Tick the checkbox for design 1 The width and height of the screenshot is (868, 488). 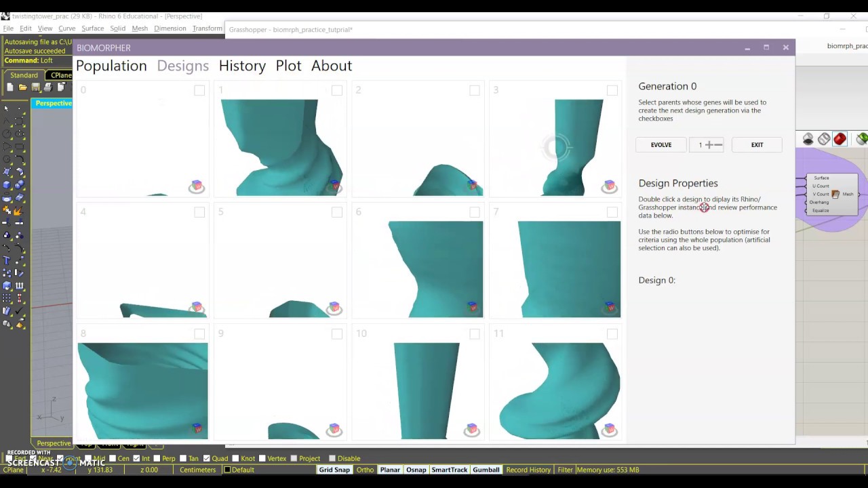point(337,90)
